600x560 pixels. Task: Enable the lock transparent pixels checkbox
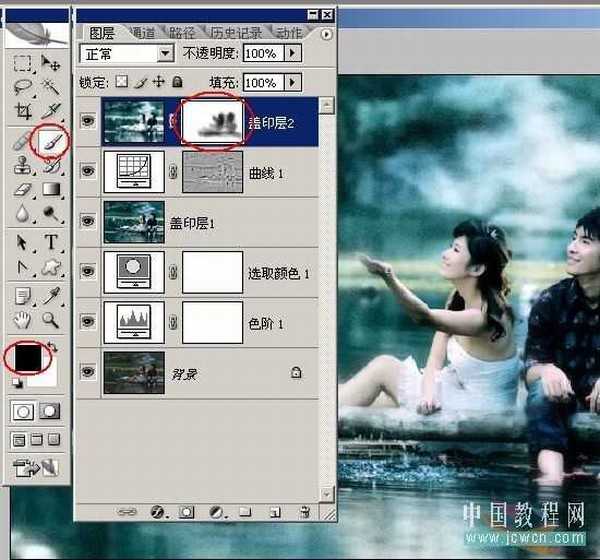122,82
